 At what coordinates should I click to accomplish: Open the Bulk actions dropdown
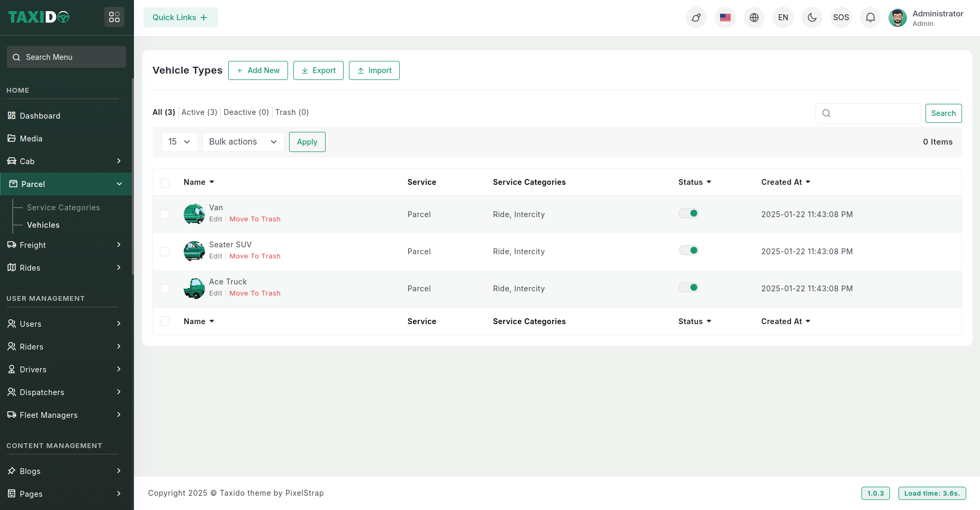coord(243,142)
